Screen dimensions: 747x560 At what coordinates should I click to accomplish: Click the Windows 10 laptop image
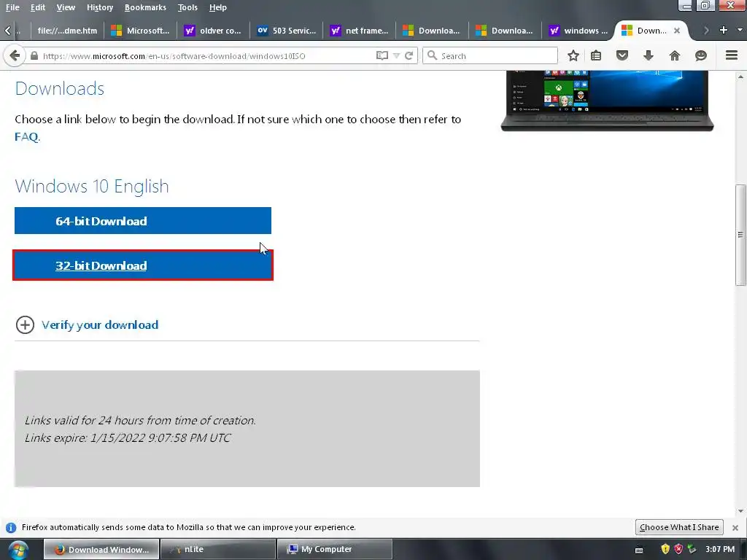pos(607,101)
